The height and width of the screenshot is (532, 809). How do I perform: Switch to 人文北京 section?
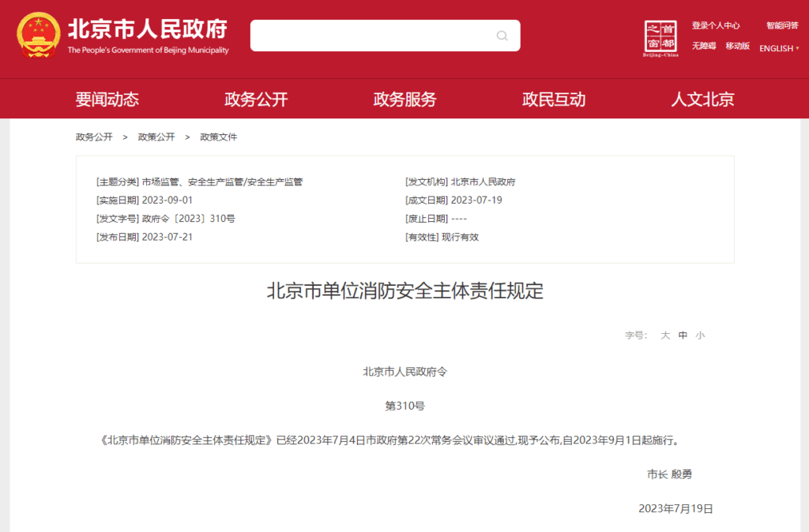tap(702, 99)
